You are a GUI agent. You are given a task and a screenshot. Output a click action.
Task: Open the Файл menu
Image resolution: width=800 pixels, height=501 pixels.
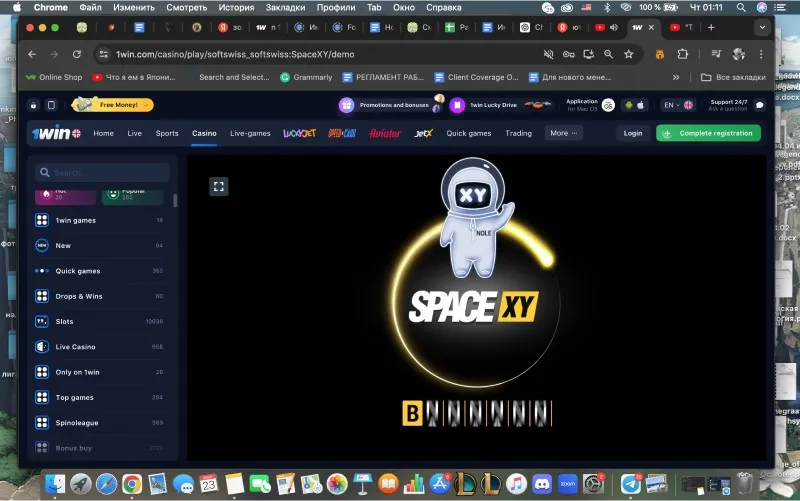90,7
